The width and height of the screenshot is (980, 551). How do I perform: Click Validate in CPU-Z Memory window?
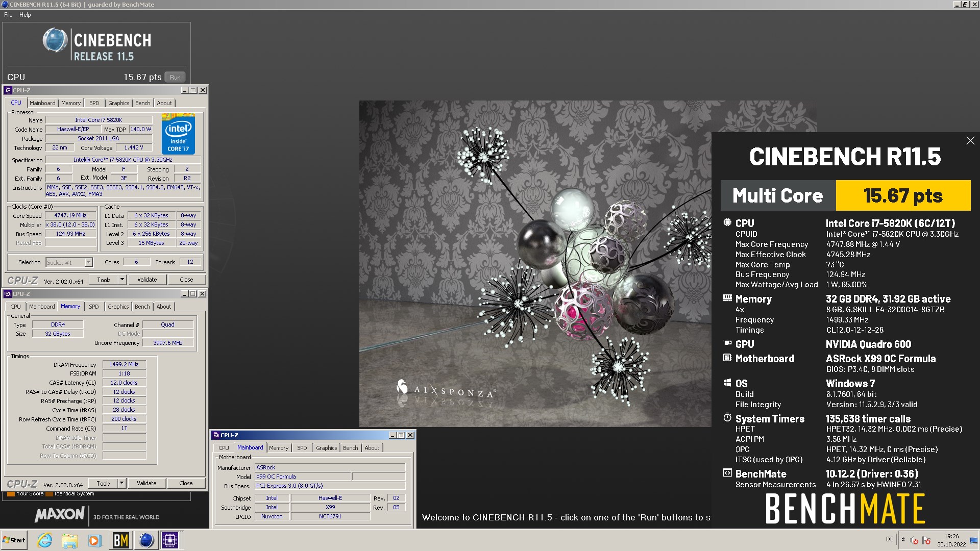pos(146,483)
